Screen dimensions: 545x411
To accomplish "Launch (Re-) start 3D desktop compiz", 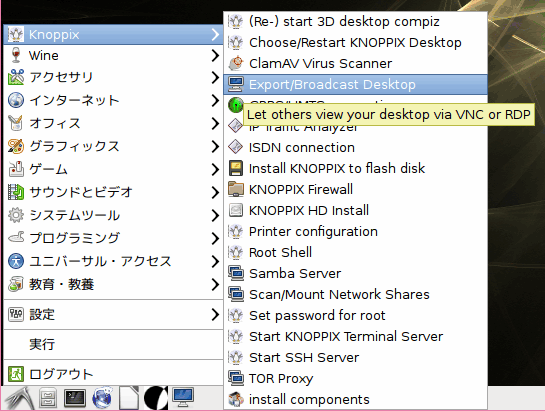I will click(355, 22).
